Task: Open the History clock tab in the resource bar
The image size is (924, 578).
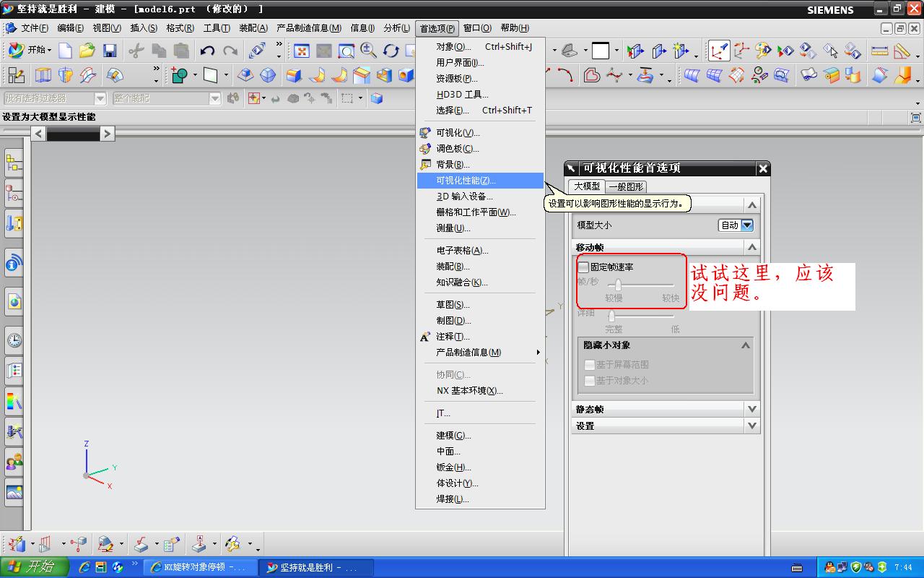Action: tap(14, 340)
